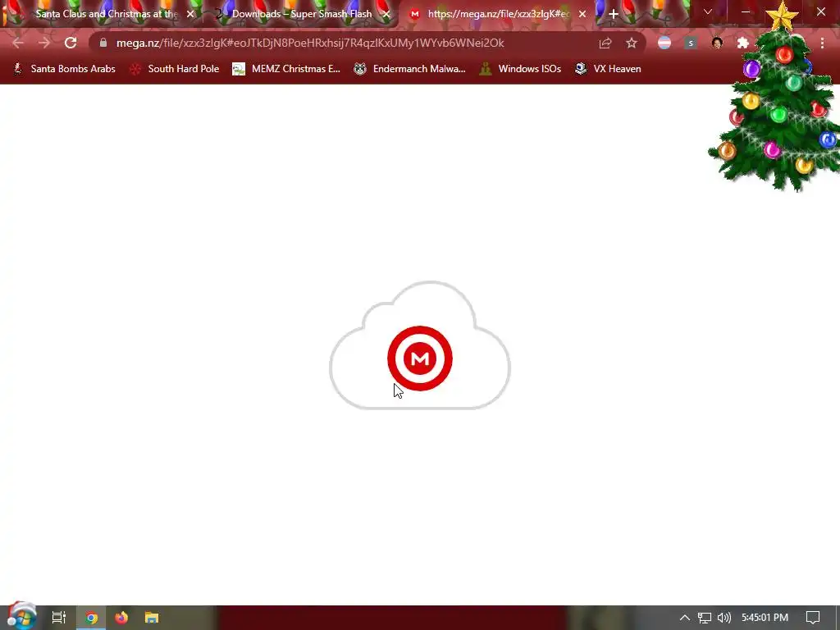Screen dimensions: 840x630
Task: Open the South Hard Pole bookmark
Action: point(175,69)
